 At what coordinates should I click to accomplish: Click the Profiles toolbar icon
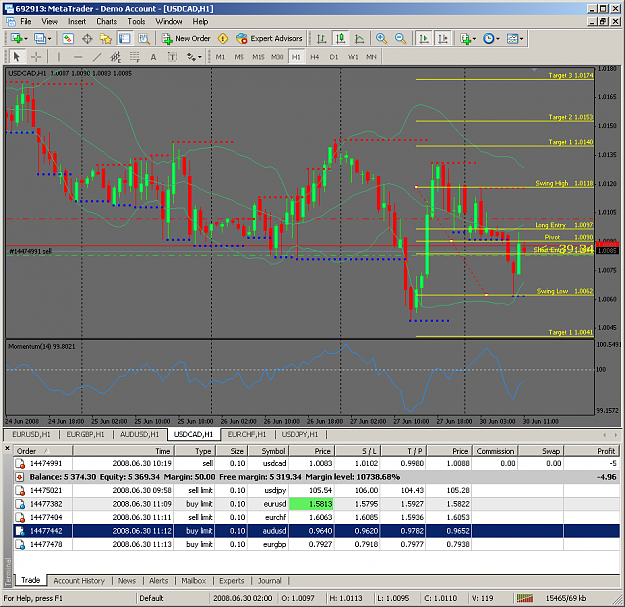click(40, 39)
